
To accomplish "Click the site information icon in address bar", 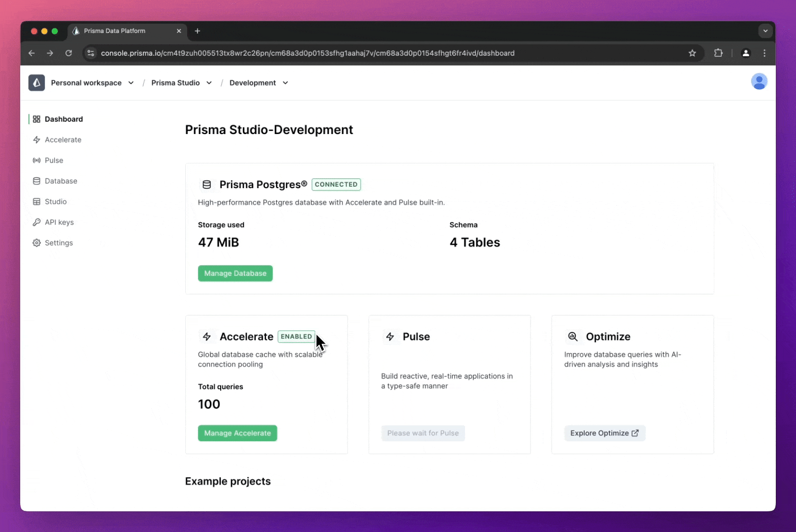I will tap(91, 53).
